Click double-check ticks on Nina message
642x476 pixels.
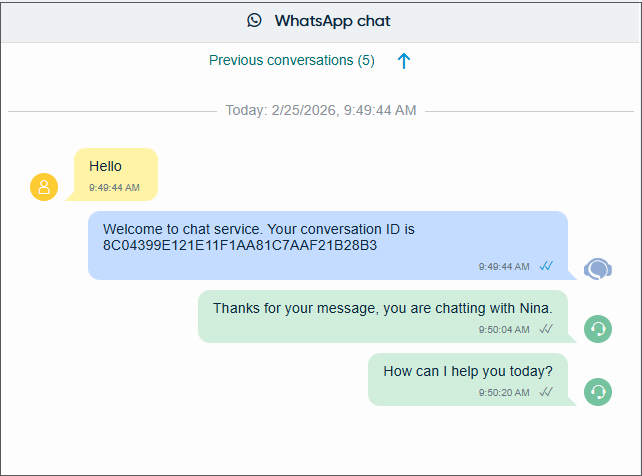(x=546, y=328)
